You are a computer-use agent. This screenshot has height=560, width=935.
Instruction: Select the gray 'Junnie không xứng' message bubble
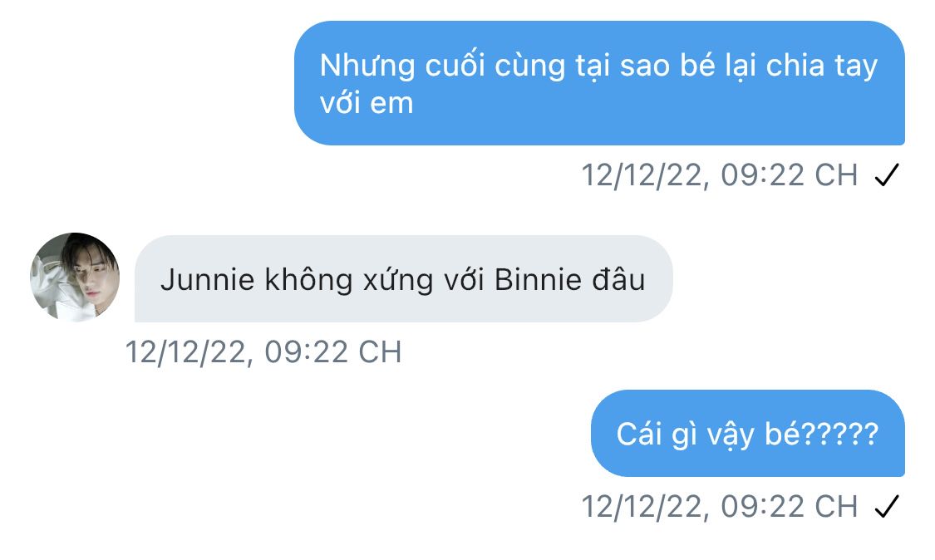(404, 278)
